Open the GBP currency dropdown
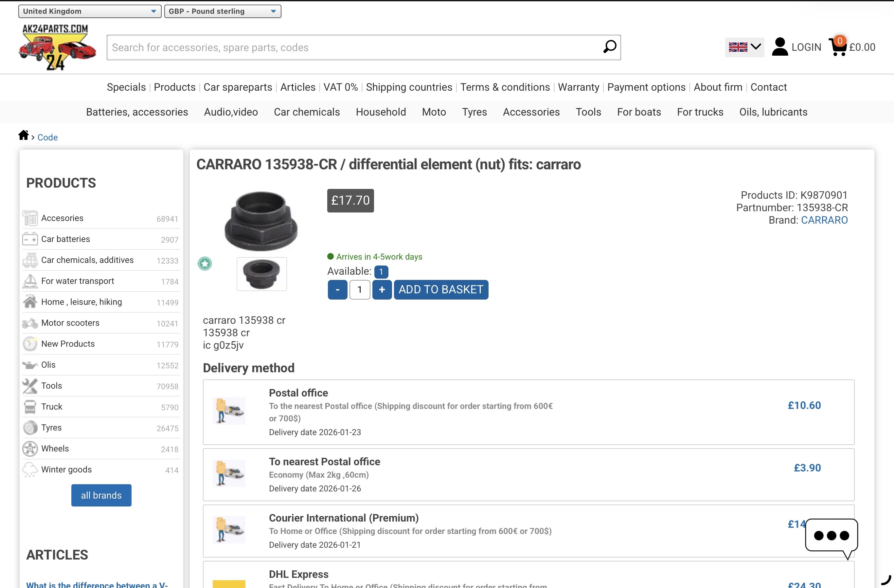This screenshot has height=588, width=894. point(223,11)
